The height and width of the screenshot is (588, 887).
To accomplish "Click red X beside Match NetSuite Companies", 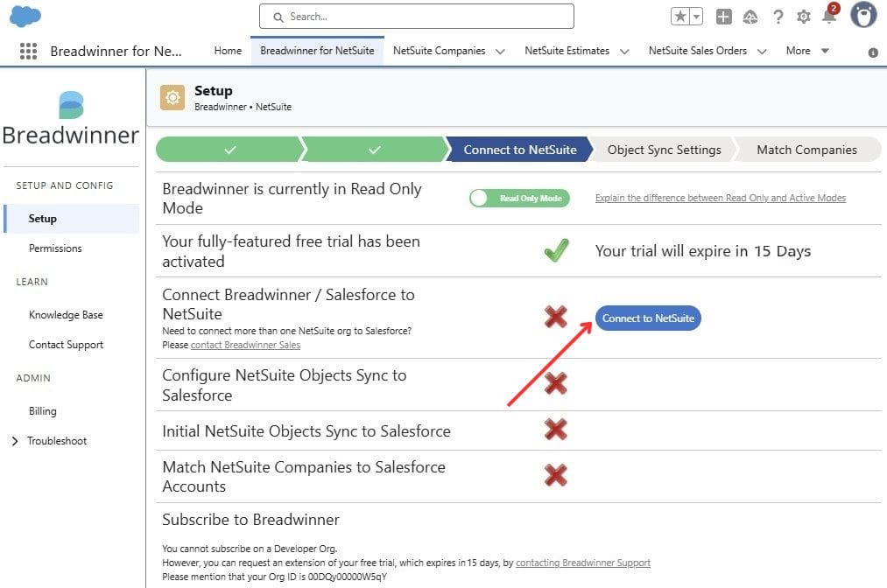I will [555, 475].
